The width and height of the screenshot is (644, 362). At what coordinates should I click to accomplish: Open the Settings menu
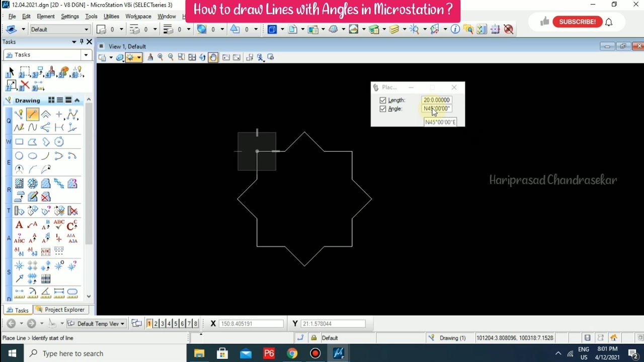[70, 17]
